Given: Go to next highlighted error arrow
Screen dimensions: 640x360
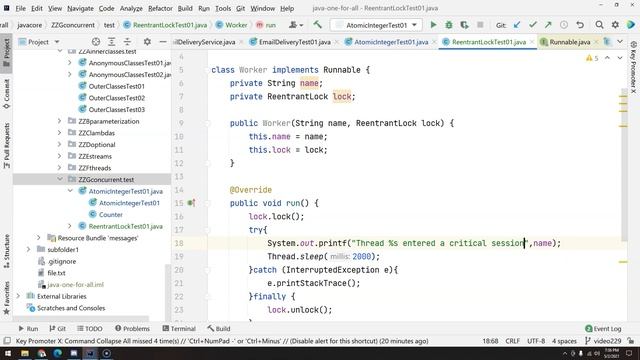Looking at the screenshot, I should [x=620, y=58].
